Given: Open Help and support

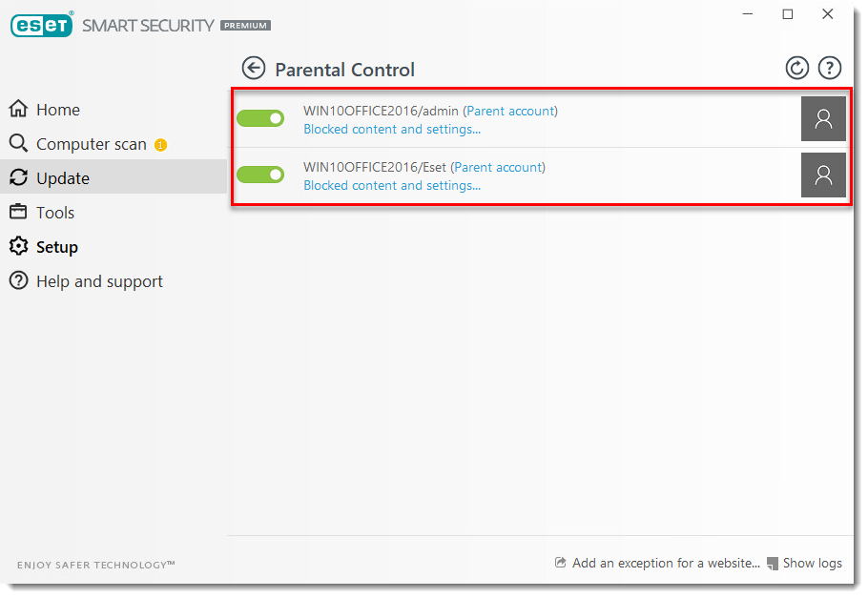Looking at the screenshot, I should click(x=98, y=281).
